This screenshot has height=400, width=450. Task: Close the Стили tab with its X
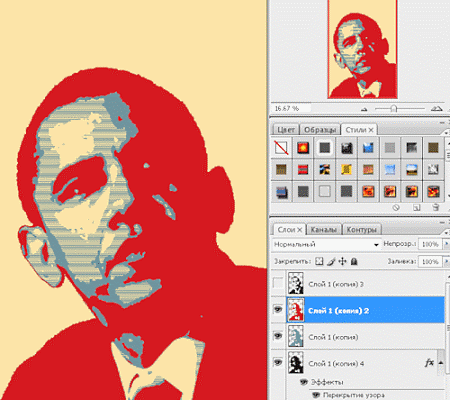click(371, 130)
